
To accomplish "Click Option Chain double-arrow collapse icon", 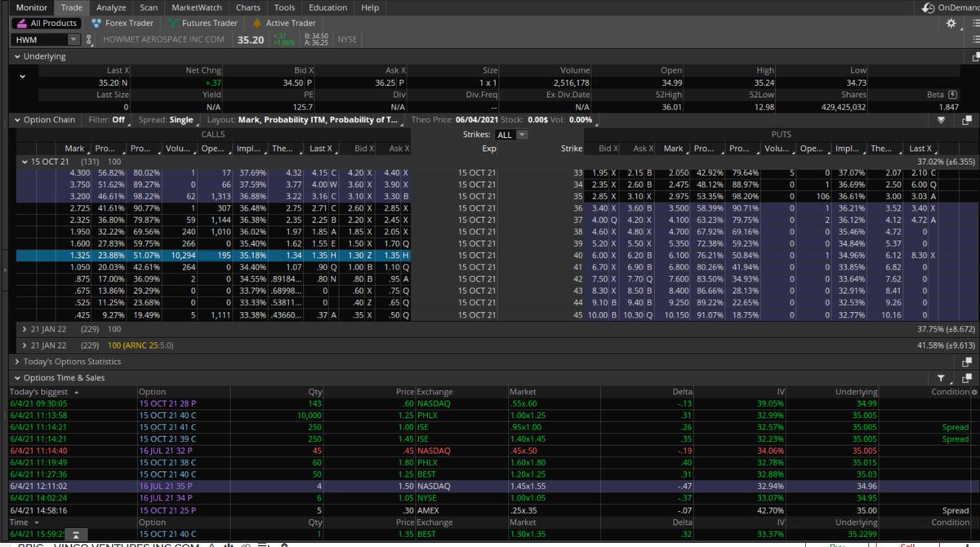I will pos(941,120).
